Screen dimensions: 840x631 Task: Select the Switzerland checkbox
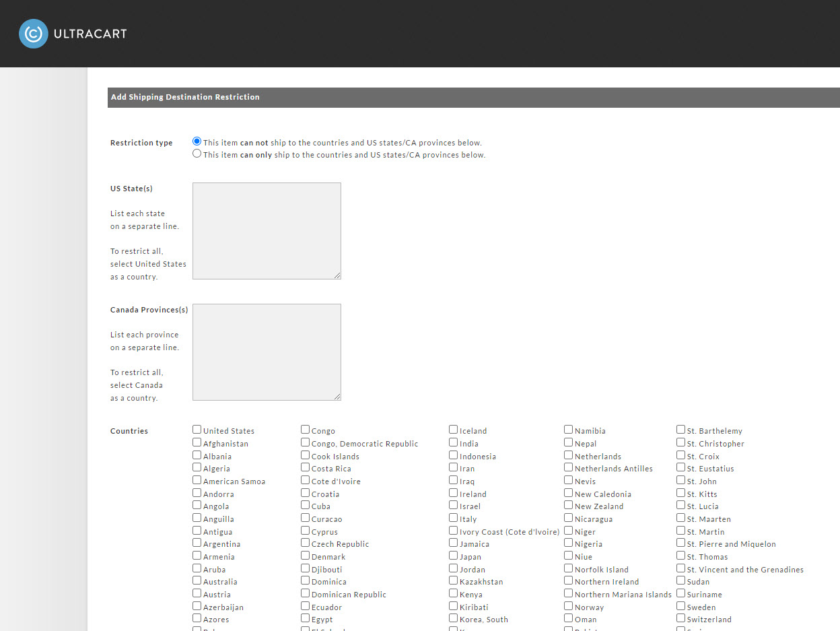(x=680, y=618)
